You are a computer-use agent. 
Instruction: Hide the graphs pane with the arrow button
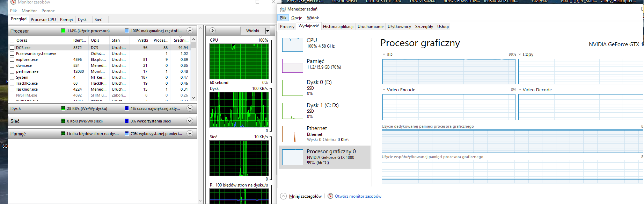[x=212, y=31]
